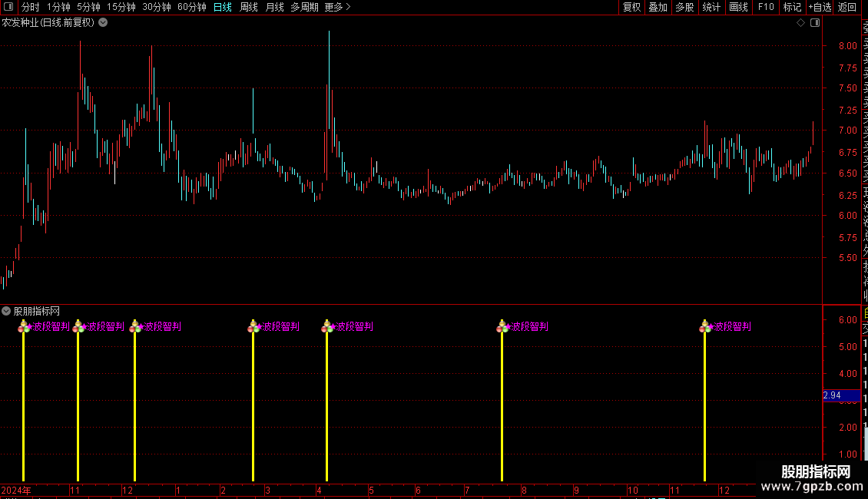Expand the 更多 periods menu
This screenshot has height=499, width=868.
(338, 7)
